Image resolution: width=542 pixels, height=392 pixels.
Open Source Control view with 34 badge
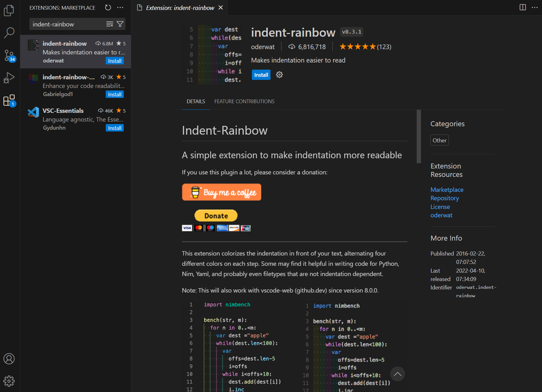click(9, 56)
